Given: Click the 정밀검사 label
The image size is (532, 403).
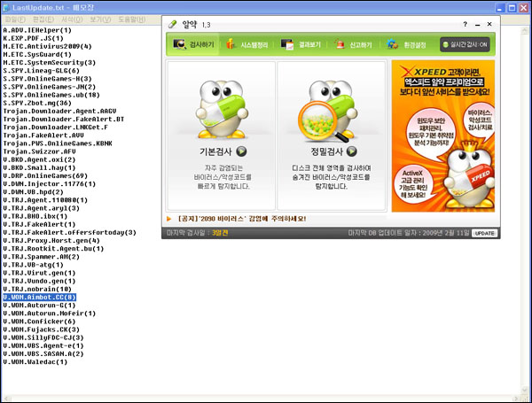Looking at the screenshot, I should (326, 151).
